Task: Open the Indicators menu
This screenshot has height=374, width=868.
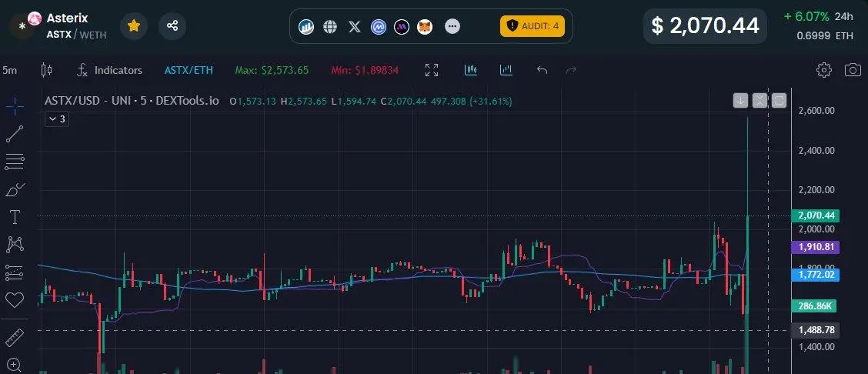Action: (109, 70)
